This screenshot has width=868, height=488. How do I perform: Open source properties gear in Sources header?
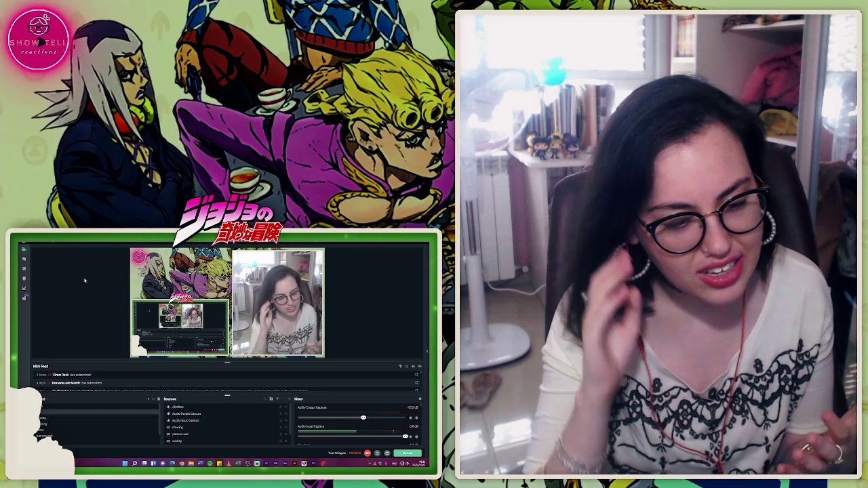(289, 399)
